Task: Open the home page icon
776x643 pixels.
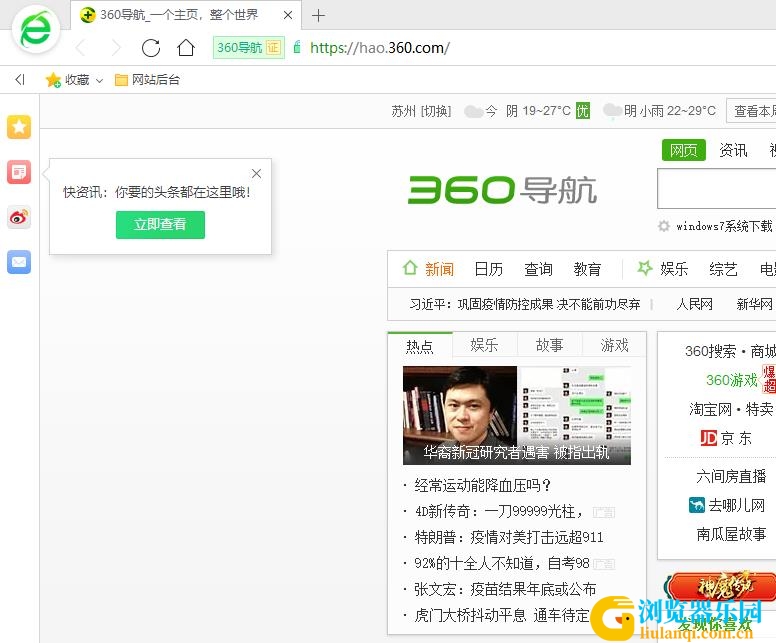Action: pyautogui.click(x=186, y=48)
